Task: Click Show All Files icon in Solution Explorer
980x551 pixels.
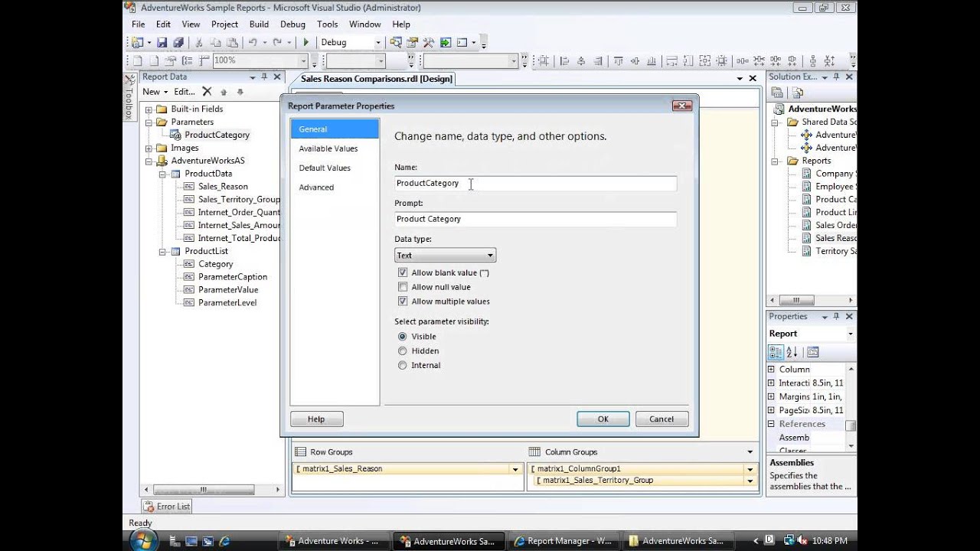Action: pyautogui.click(x=797, y=93)
